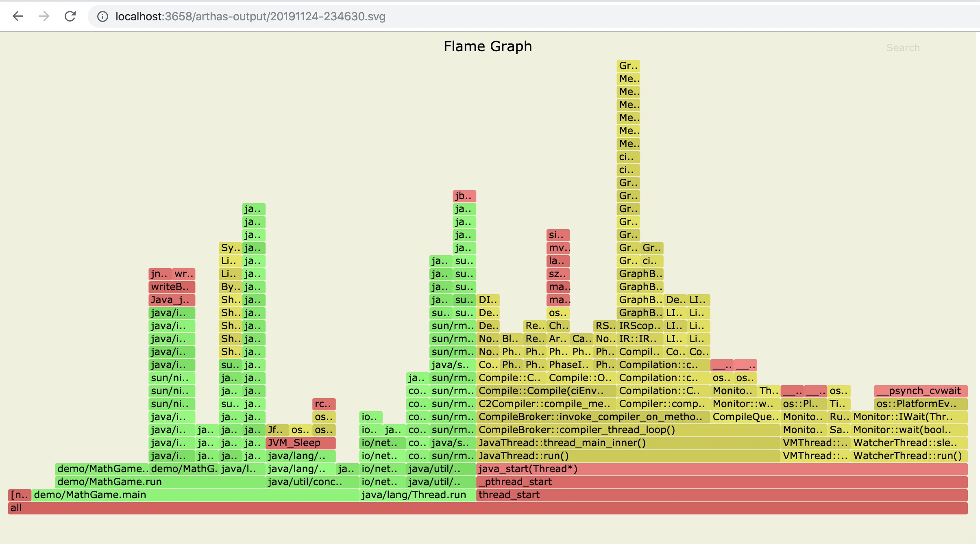Reload the flame graph page
980x551 pixels.
[x=70, y=16]
